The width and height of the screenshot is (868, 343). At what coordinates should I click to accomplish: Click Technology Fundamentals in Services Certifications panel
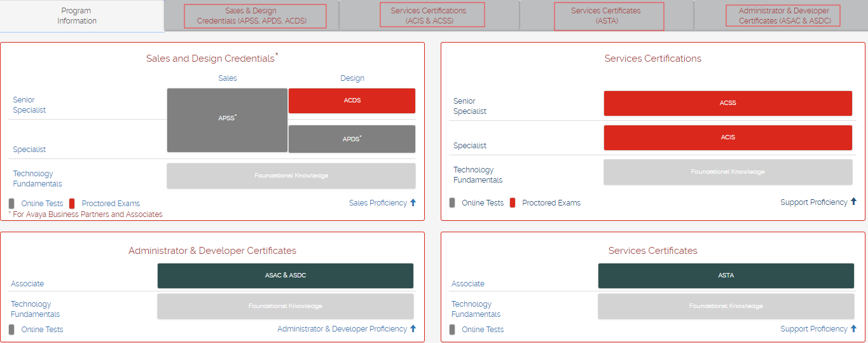click(478, 175)
